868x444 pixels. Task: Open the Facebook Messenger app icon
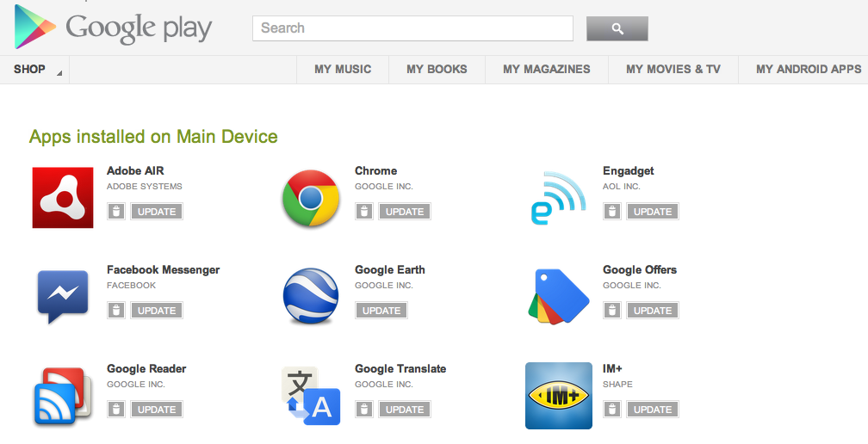63,296
